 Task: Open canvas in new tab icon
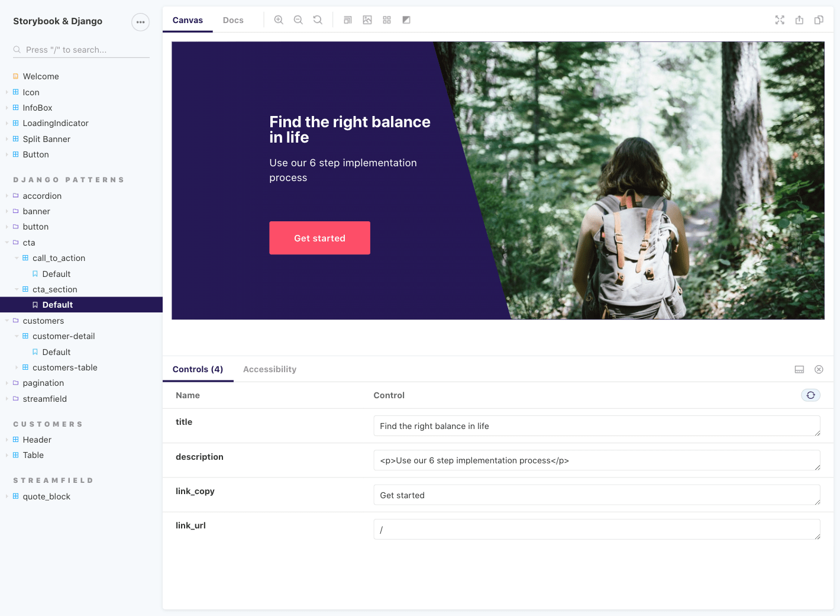(x=799, y=20)
